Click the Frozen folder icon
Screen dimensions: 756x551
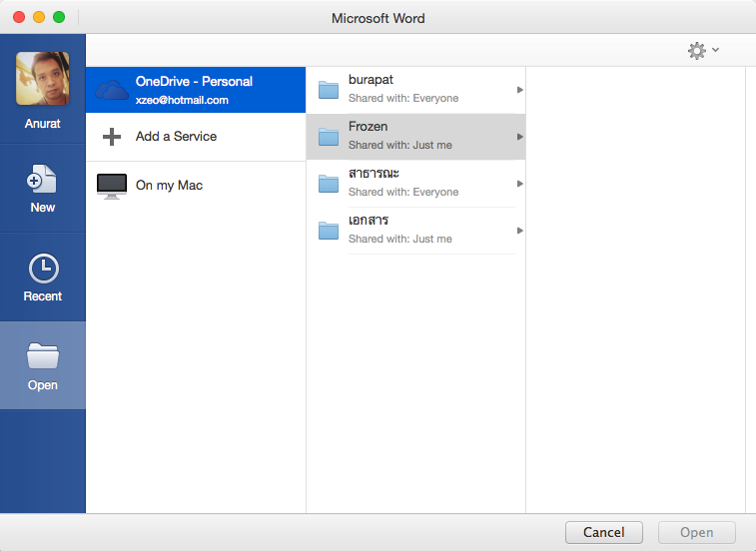point(329,137)
